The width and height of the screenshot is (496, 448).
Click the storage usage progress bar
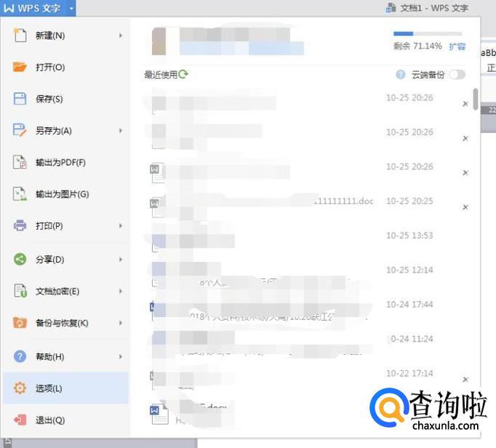(x=428, y=33)
